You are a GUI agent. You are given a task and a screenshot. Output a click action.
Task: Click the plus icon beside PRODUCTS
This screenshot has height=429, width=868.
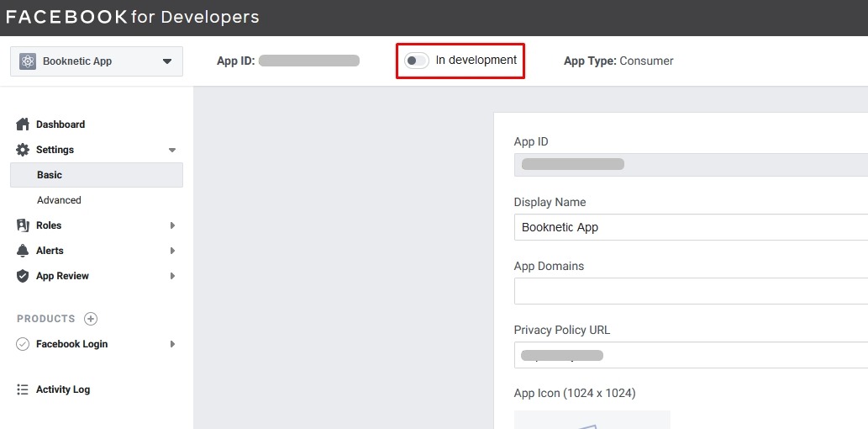[91, 319]
